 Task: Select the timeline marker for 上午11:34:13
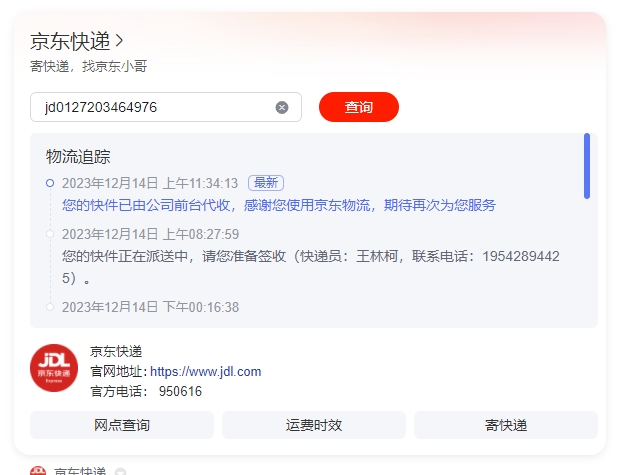[x=50, y=183]
